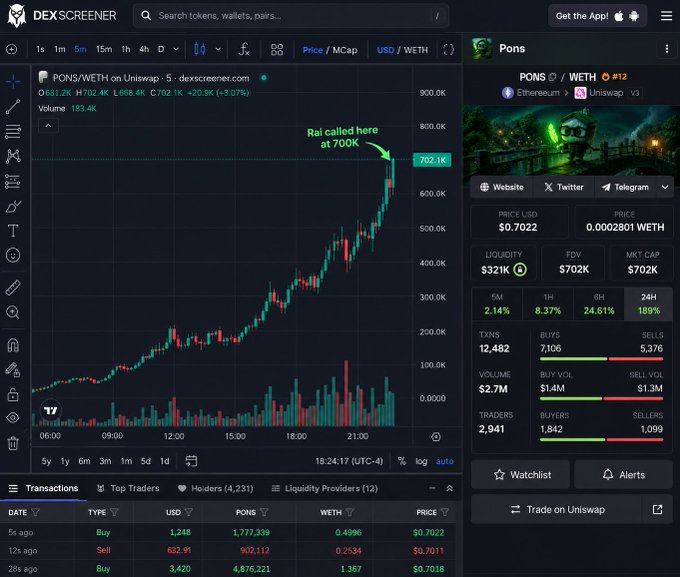Collapse the volume indicator legend chevron
Viewport: 680px width, 577px height.
click(49, 126)
